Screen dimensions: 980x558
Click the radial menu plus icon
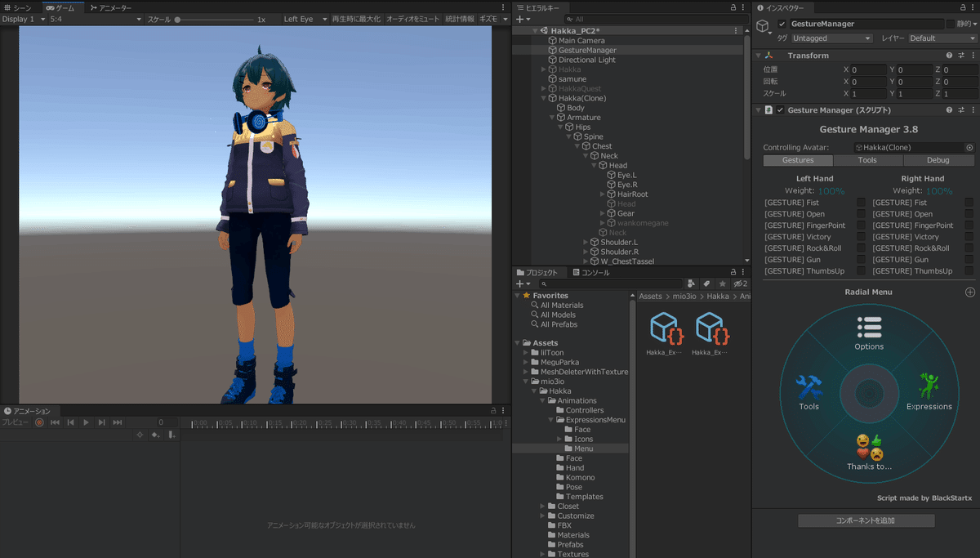pos(970,292)
